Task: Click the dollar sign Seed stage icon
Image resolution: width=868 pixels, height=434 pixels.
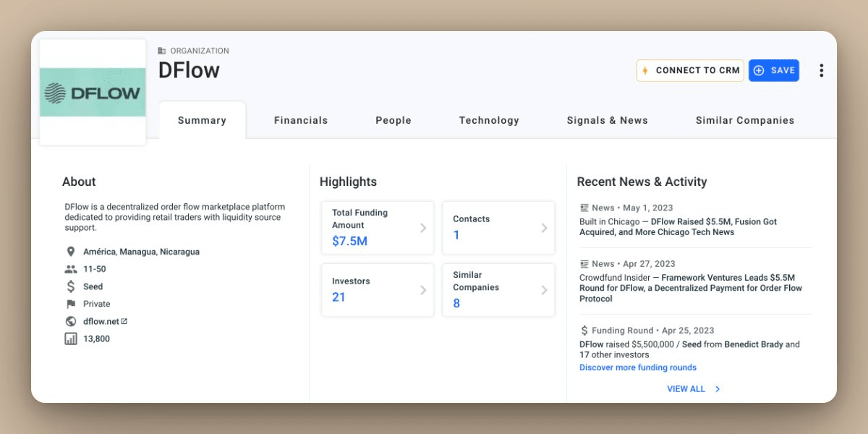Action: click(x=70, y=286)
